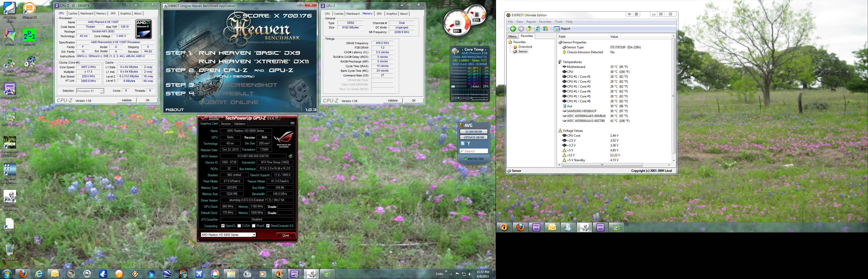Screen dimensions: 868x279
Task: Open EVEREST Favorites menu in menu bar
Action: point(545,21)
